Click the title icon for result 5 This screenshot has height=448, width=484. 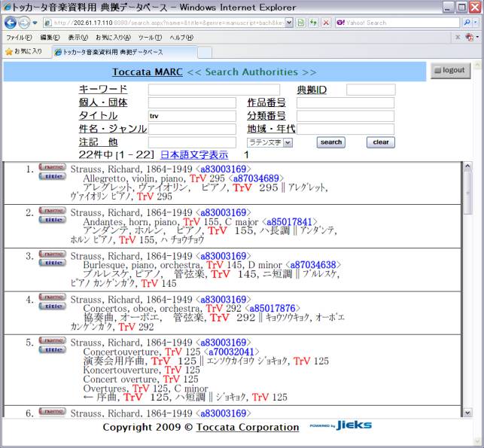pyautogui.click(x=52, y=349)
